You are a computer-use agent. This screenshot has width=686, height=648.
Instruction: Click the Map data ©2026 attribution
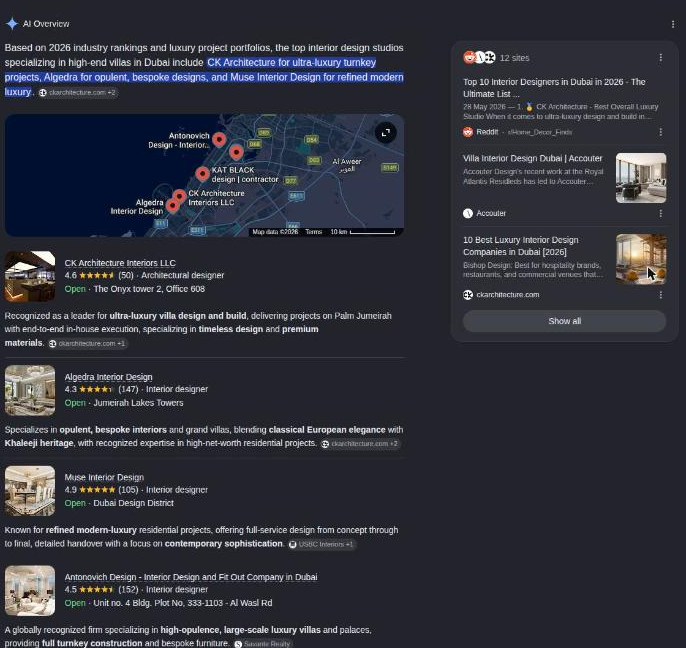[x=275, y=232]
